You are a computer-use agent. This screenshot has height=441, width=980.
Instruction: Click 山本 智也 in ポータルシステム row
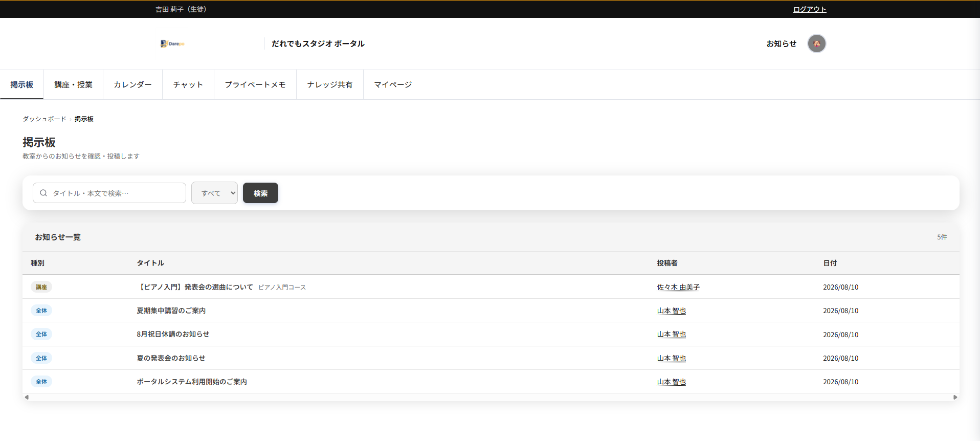[672, 382]
